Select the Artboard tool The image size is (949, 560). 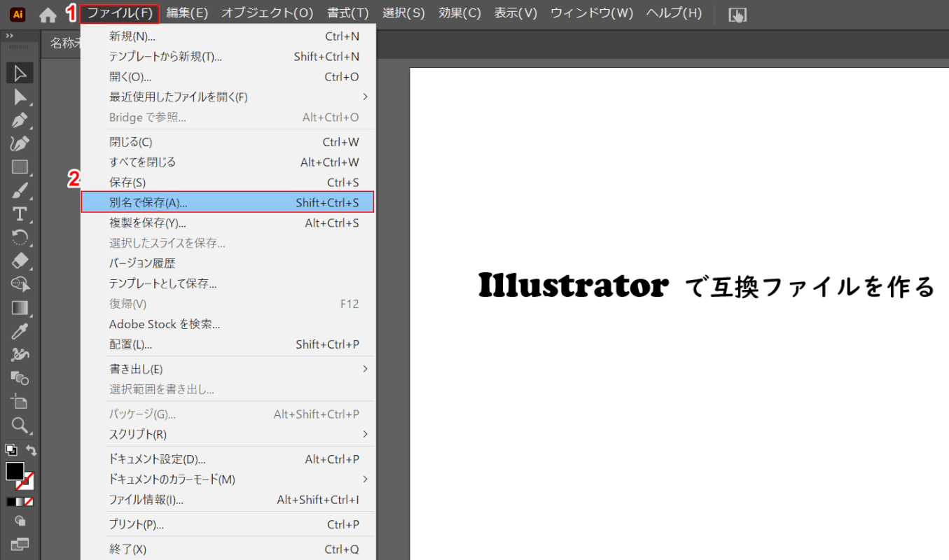click(x=20, y=401)
